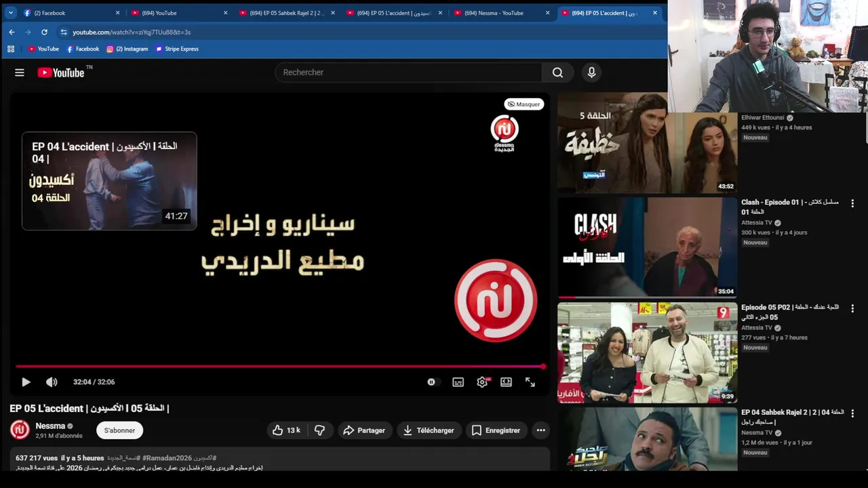Reload the page with the refresh icon
This screenshot has height=488, width=868.
(x=44, y=32)
